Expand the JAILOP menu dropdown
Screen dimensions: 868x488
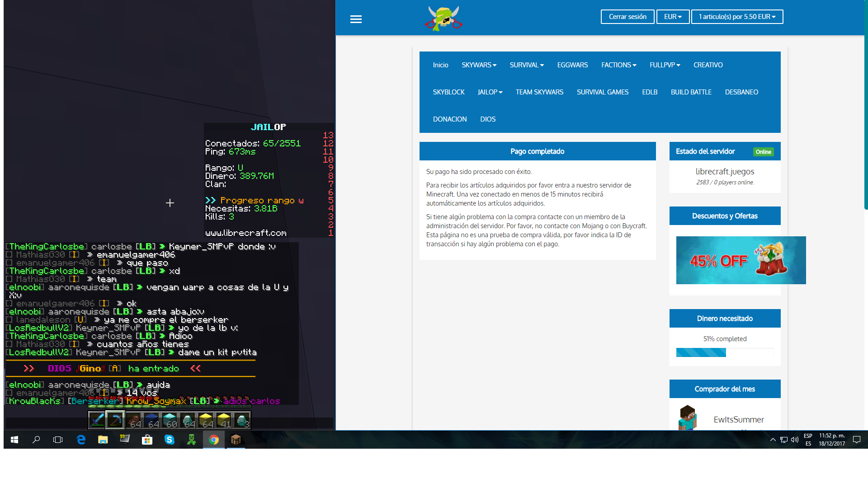tap(490, 92)
